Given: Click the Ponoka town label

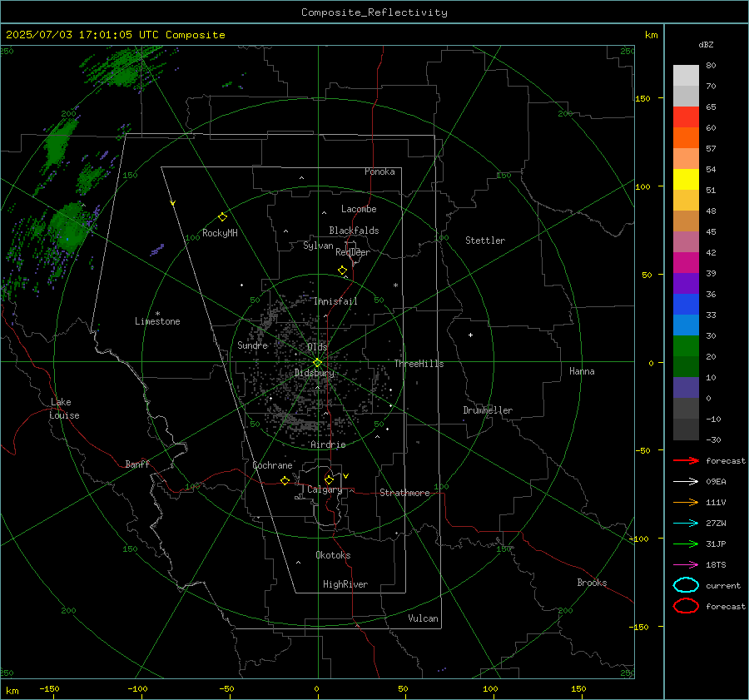Looking at the screenshot, I should pyautogui.click(x=379, y=171).
